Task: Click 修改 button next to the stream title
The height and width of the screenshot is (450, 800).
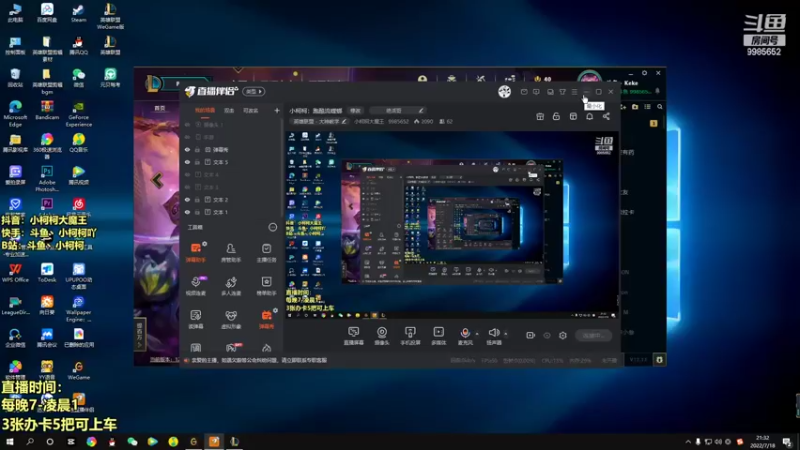Action: (x=355, y=110)
